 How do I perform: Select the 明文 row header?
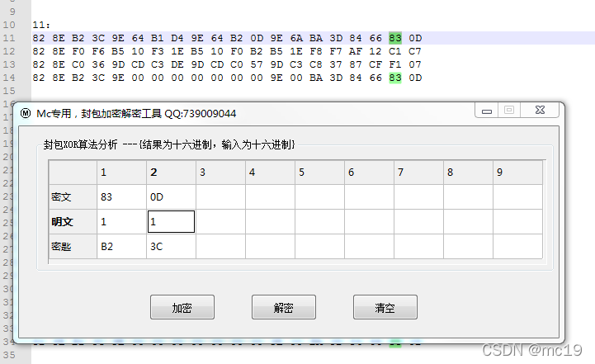point(73,222)
